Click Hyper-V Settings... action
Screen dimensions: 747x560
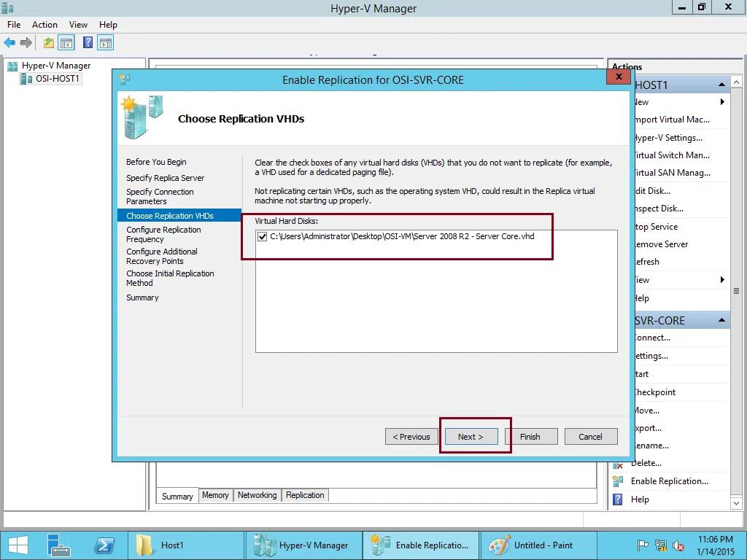tap(668, 138)
